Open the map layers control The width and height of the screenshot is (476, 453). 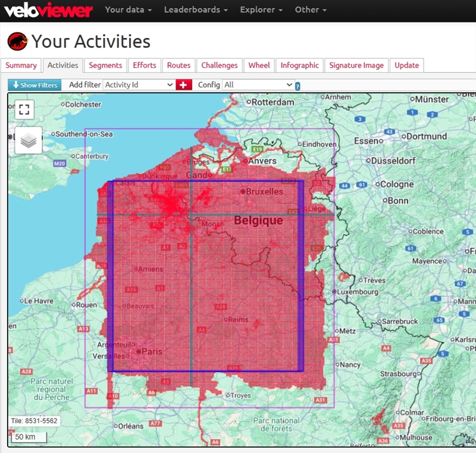coord(28,140)
